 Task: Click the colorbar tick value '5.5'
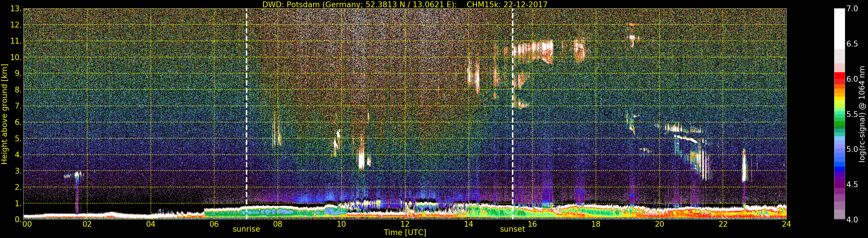click(852, 114)
